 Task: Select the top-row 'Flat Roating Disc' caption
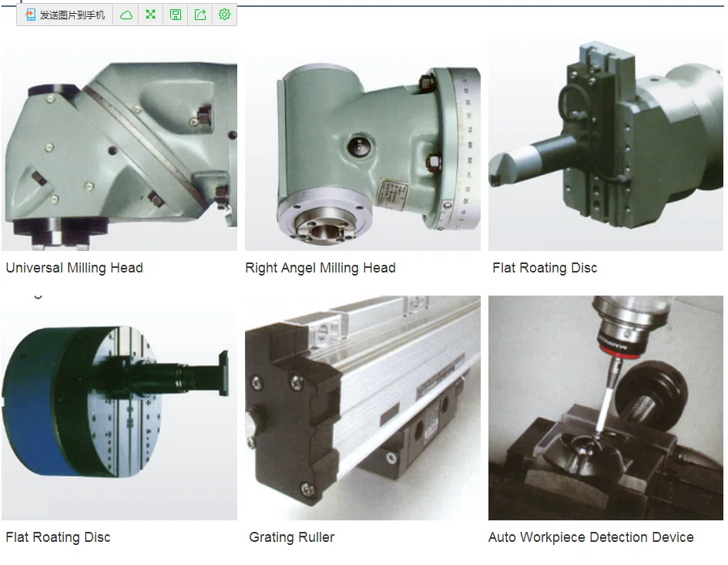click(545, 268)
